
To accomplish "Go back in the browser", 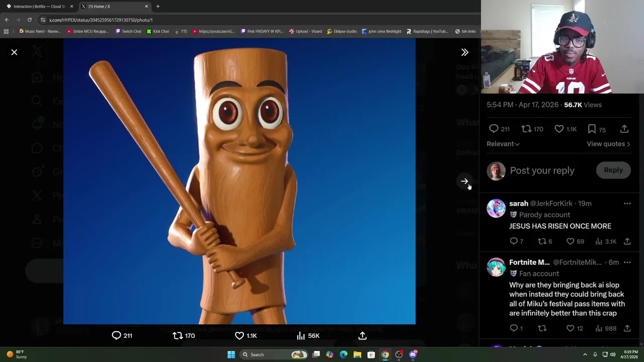I will pyautogui.click(x=7, y=20).
